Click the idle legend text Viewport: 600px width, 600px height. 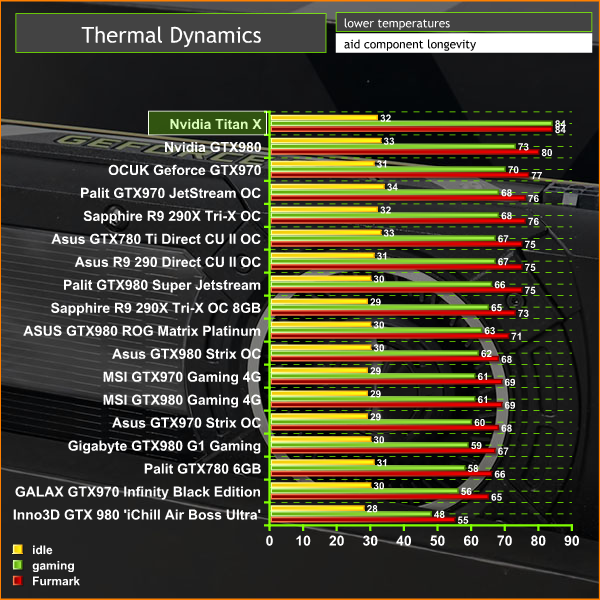tap(42, 550)
